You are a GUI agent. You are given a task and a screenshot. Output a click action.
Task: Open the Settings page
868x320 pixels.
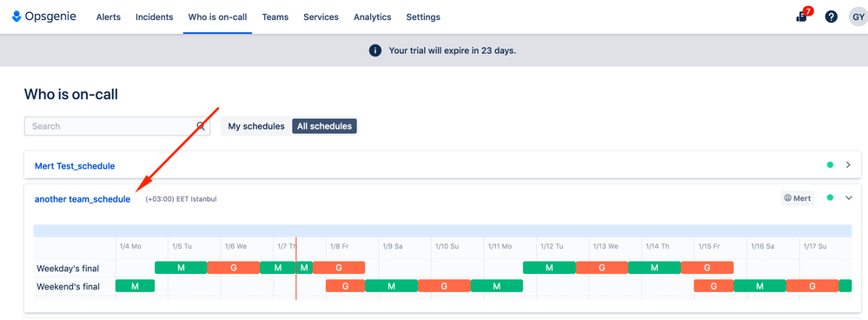423,17
